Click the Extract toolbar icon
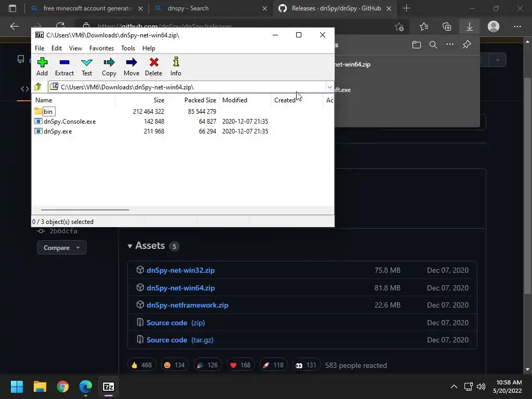Image resolution: width=532 pixels, height=399 pixels. tap(64, 66)
